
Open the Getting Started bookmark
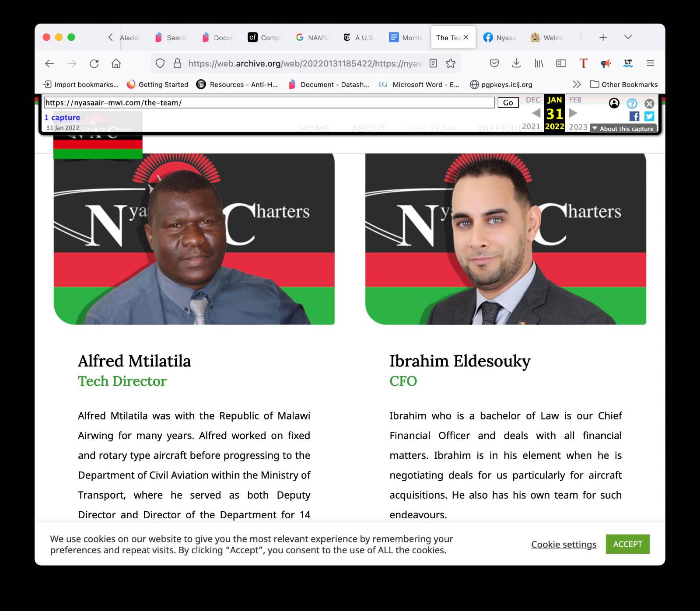[157, 84]
